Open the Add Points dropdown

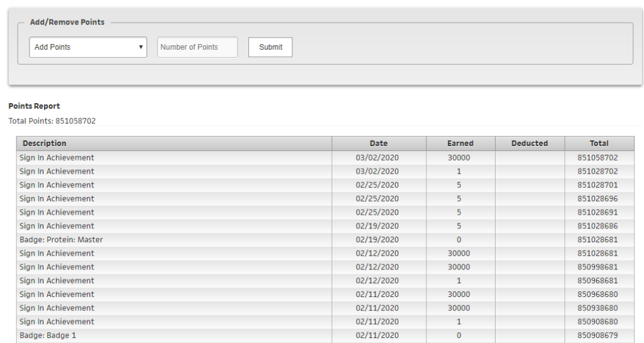pyautogui.click(x=88, y=47)
